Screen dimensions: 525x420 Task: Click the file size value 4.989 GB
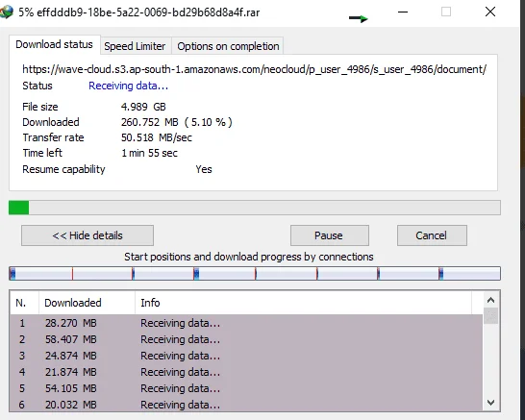143,107
